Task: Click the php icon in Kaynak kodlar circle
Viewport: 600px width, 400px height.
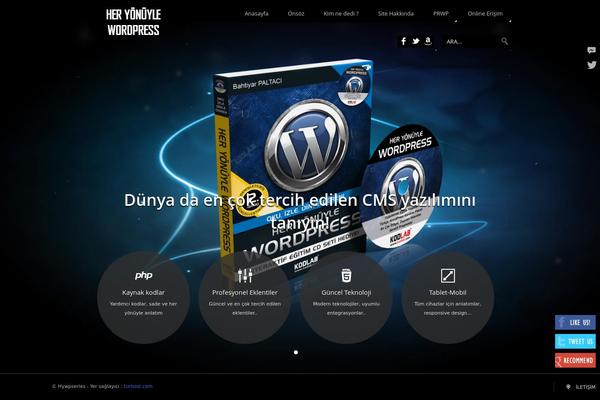Action: 143,275
